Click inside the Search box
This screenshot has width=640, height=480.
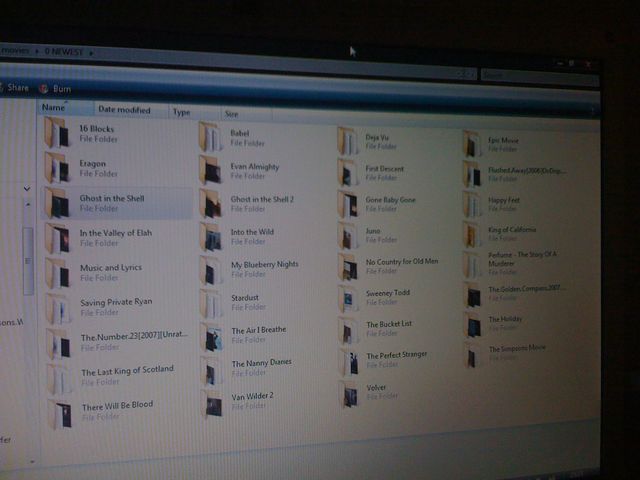tap(539, 76)
